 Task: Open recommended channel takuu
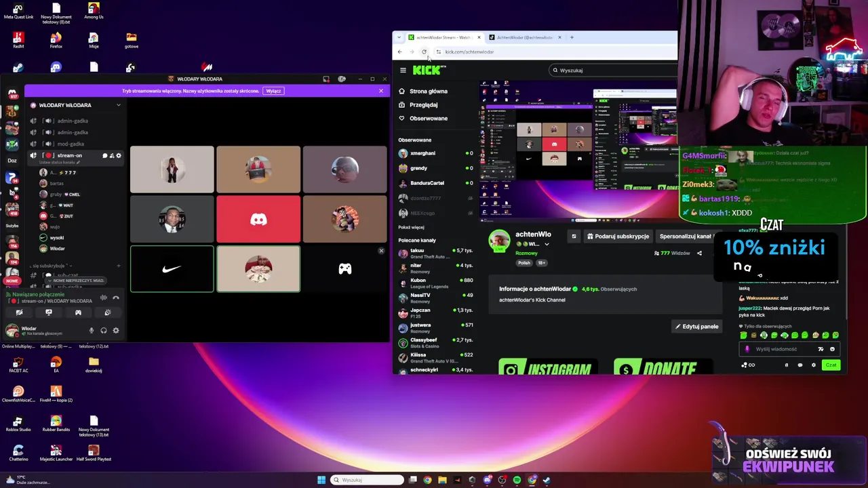pyautogui.click(x=435, y=253)
